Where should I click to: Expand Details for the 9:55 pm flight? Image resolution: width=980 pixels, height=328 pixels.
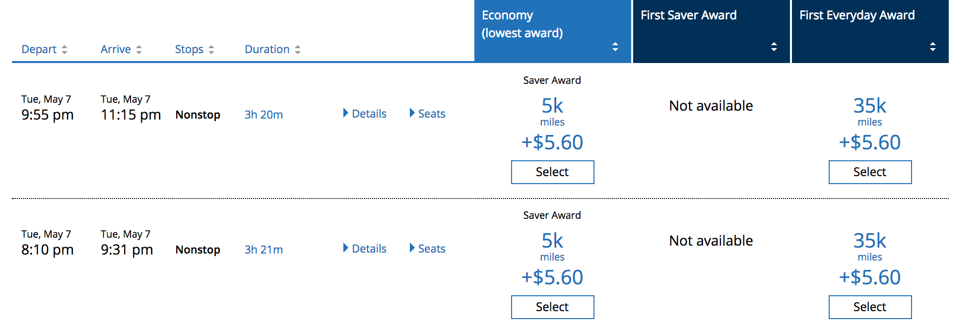coord(369,113)
